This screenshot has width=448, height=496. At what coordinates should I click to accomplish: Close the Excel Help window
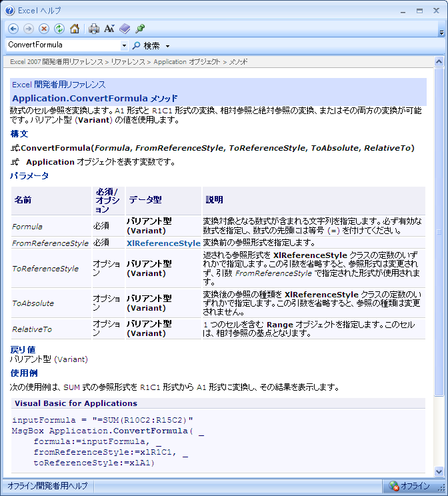436,11
